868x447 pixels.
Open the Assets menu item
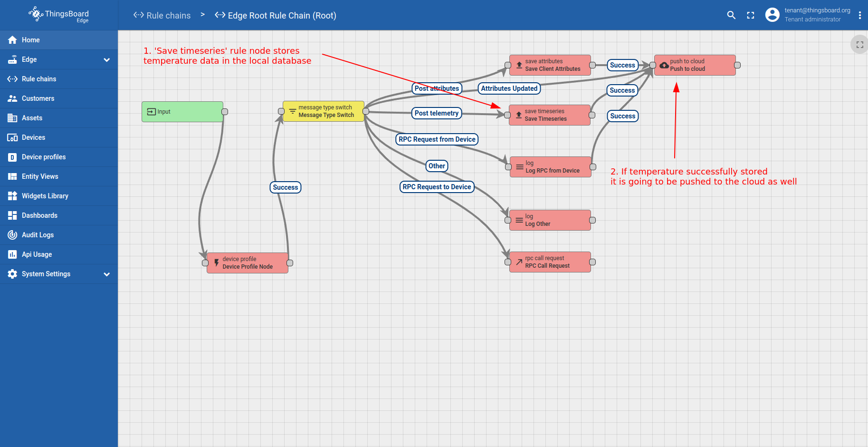[x=59, y=118]
